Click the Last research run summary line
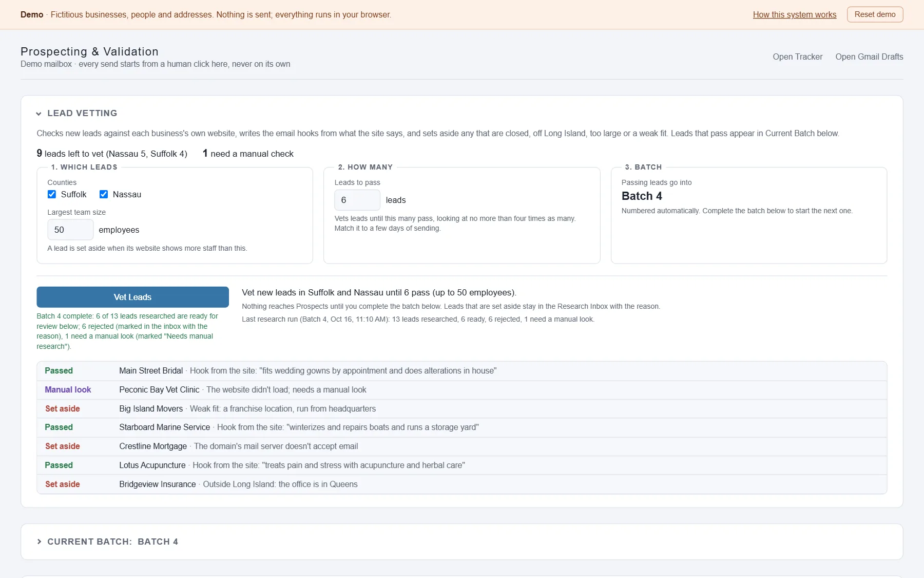Image resolution: width=924 pixels, height=578 pixels. point(418,319)
